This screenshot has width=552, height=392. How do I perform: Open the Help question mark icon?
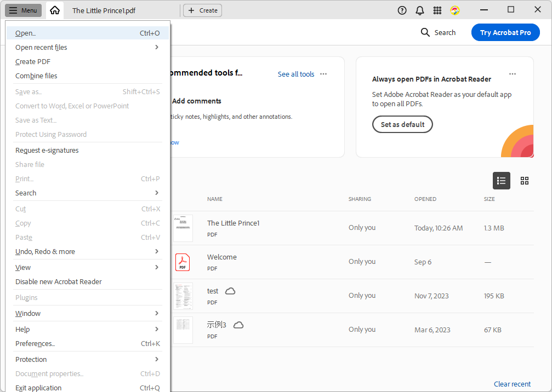pos(402,10)
